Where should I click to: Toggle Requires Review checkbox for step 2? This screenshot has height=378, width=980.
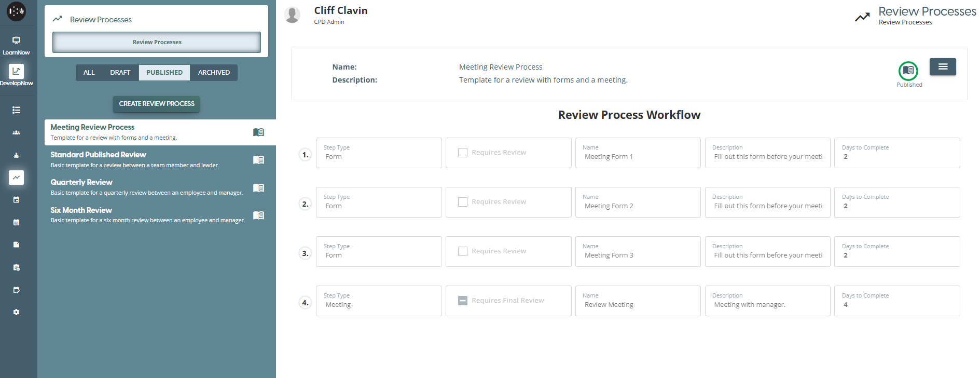[463, 202]
